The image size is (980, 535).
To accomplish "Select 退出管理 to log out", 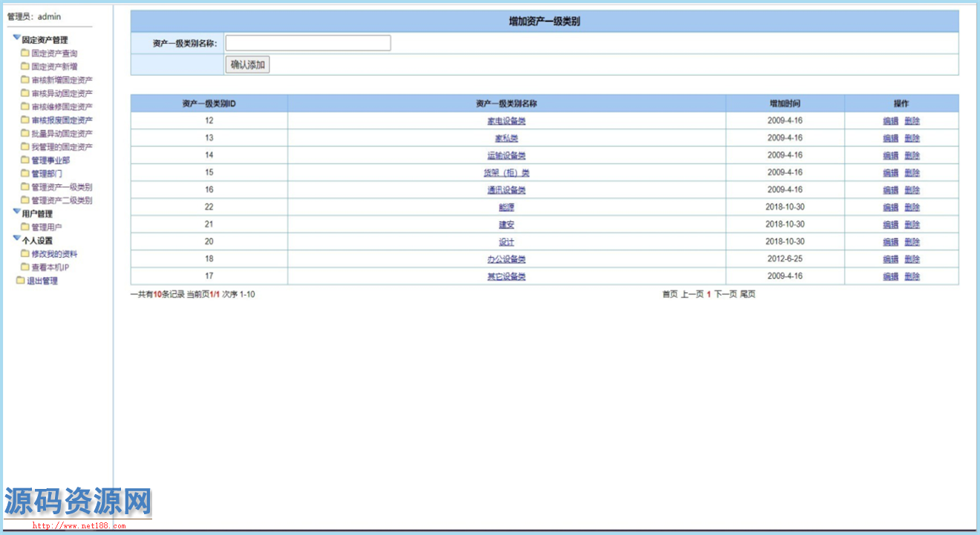I will tap(42, 281).
